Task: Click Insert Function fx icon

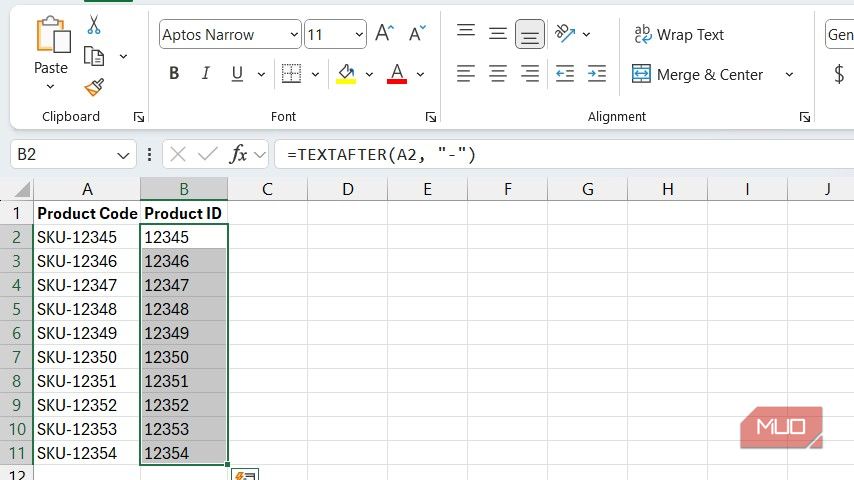Action: (x=239, y=155)
